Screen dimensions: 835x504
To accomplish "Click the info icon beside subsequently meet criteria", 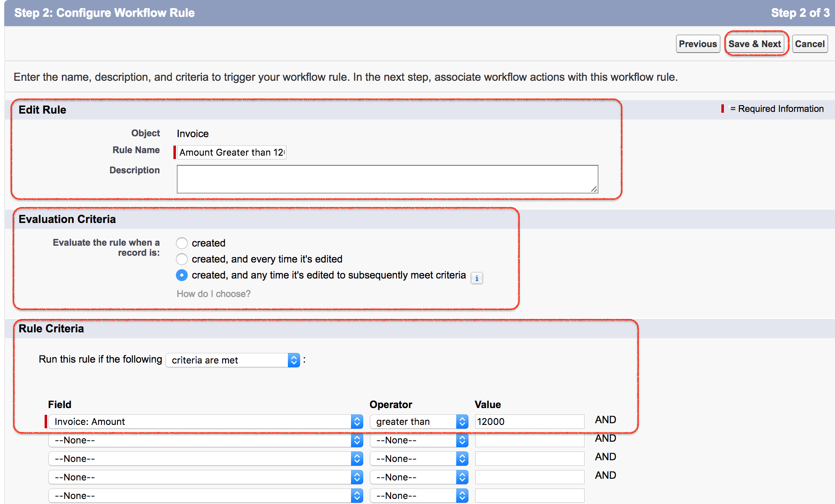I will click(477, 278).
